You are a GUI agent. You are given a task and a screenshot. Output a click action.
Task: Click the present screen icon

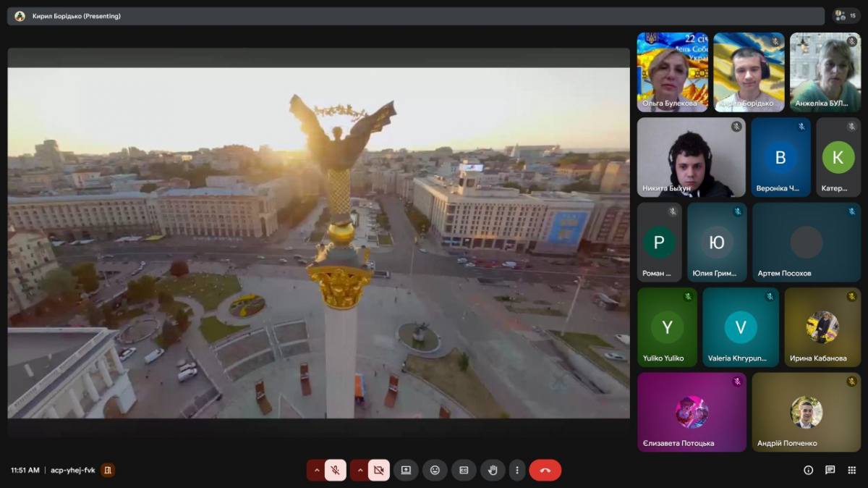pos(406,470)
